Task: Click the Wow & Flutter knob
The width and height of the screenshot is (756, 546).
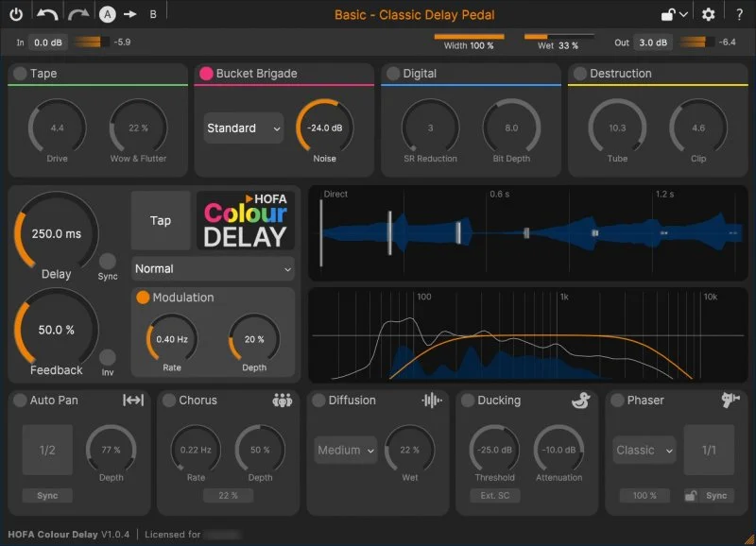Action: pyautogui.click(x=138, y=128)
